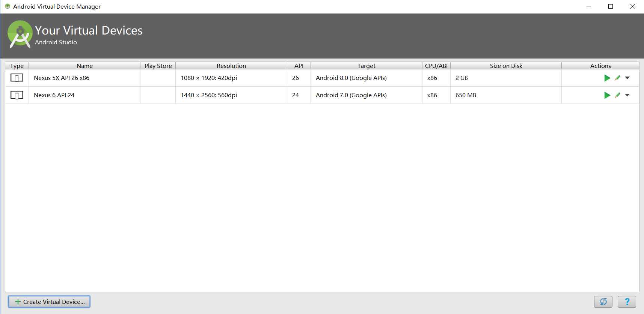Select the Nexus 5X device type icon

[17, 78]
